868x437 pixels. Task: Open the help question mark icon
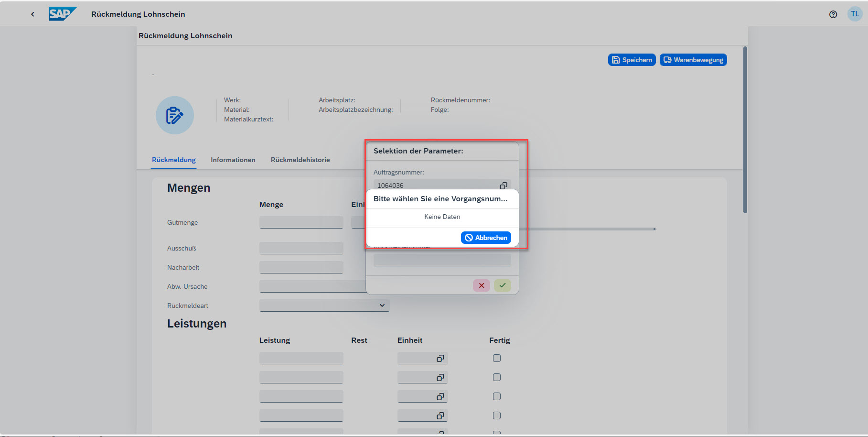[x=833, y=14]
